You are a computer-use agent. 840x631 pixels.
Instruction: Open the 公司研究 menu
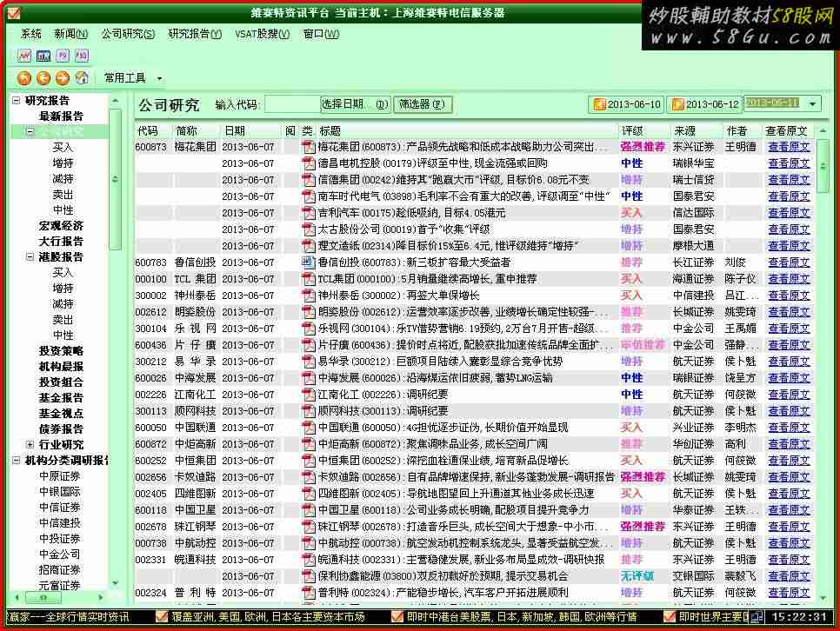click(128, 34)
